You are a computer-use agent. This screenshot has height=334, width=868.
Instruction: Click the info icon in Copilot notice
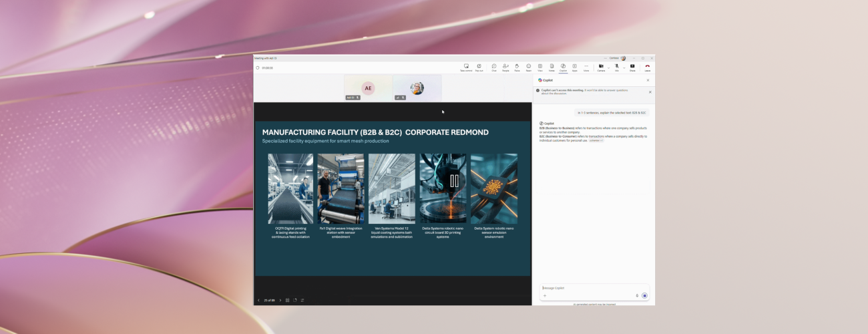pos(538,90)
